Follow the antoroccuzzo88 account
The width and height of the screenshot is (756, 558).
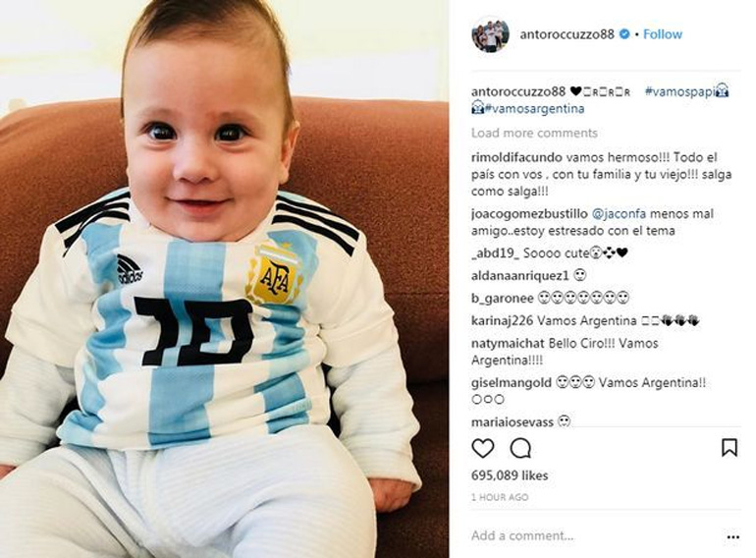pyautogui.click(x=663, y=34)
